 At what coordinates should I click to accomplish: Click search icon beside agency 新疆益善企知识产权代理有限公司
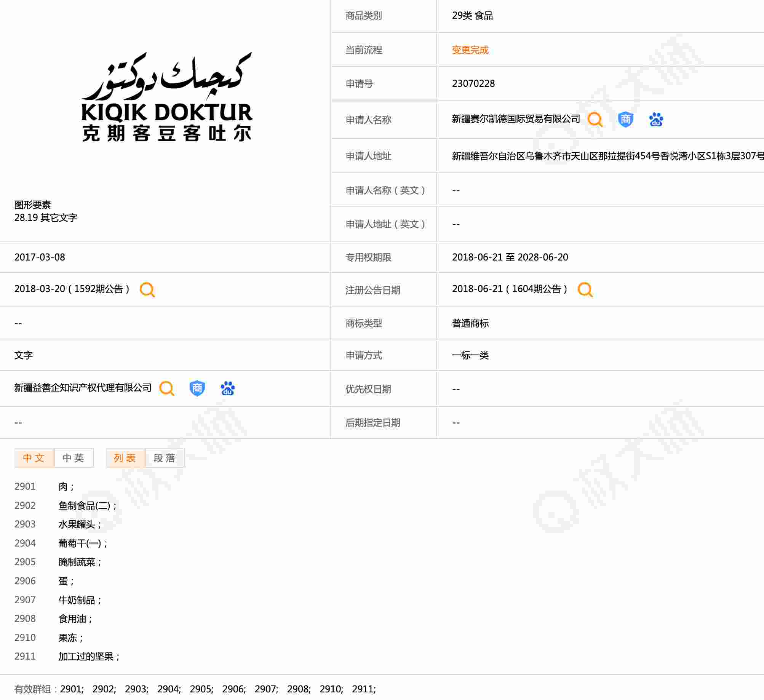pyautogui.click(x=166, y=388)
